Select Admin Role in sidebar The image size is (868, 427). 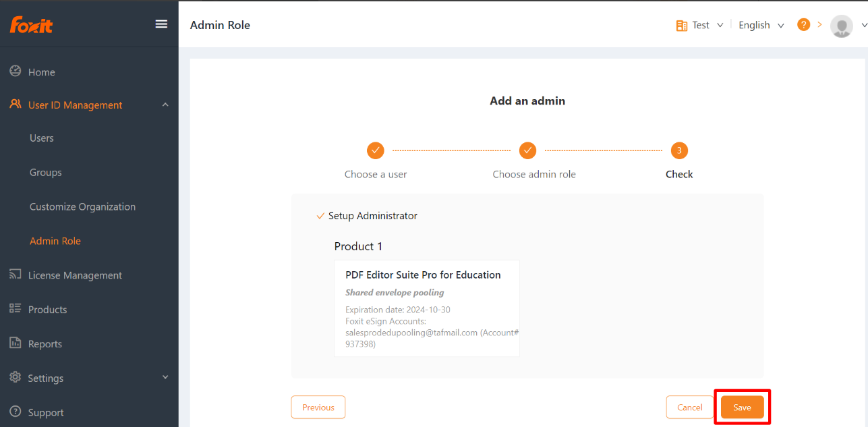pyautogui.click(x=55, y=241)
